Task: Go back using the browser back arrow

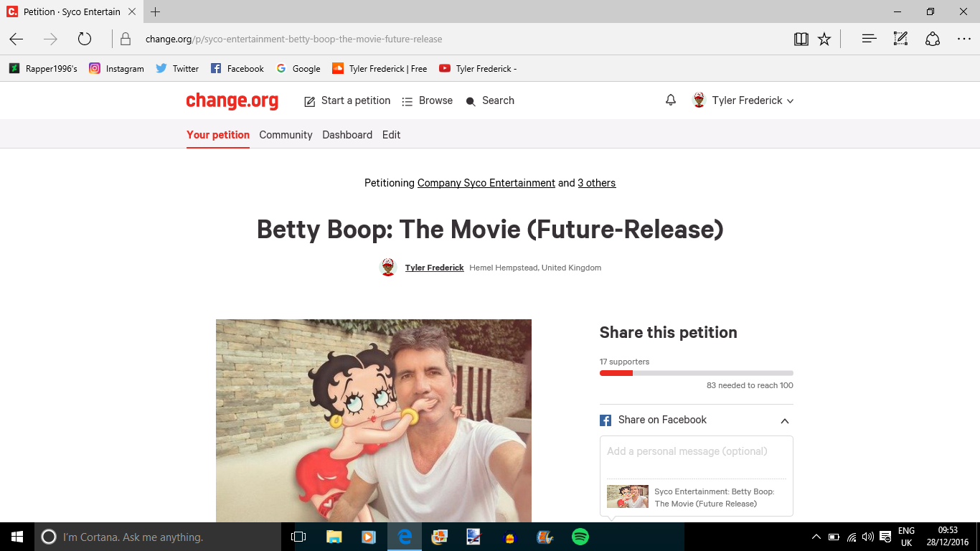Action: pyautogui.click(x=17, y=39)
